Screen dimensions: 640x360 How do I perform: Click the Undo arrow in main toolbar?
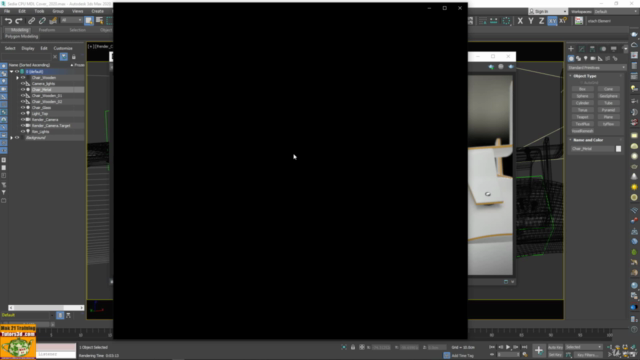click(x=8, y=21)
